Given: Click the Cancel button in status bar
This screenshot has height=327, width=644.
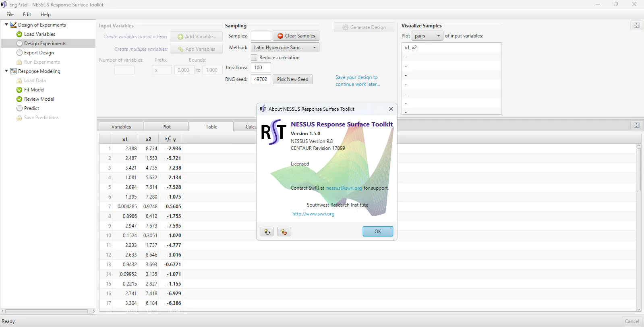Looking at the screenshot, I should (632, 321).
